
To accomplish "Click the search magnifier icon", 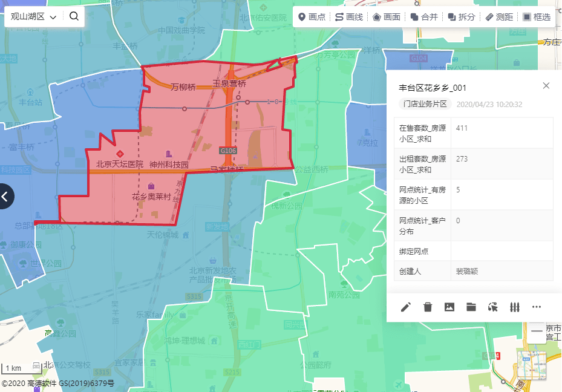I will (74, 16).
